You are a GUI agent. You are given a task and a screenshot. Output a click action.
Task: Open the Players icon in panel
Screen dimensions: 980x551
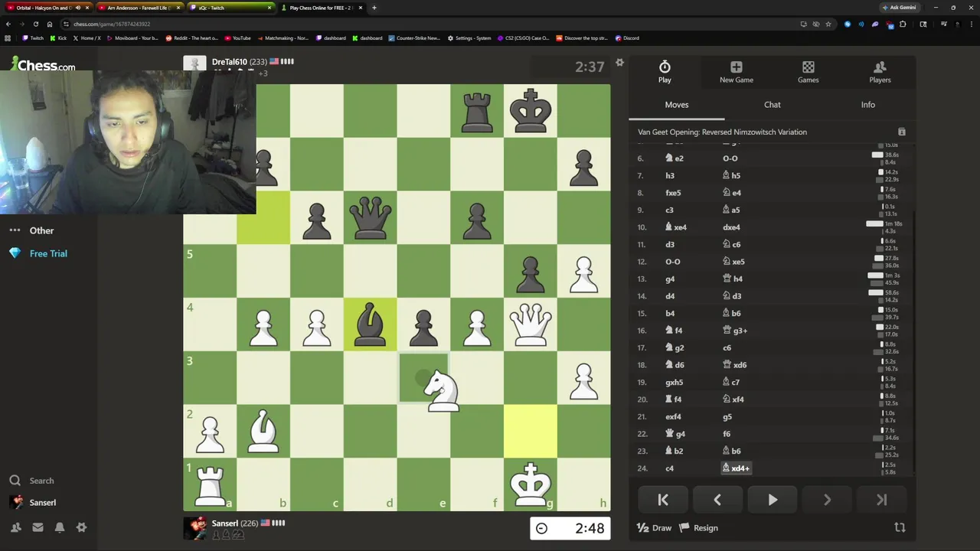(x=880, y=72)
